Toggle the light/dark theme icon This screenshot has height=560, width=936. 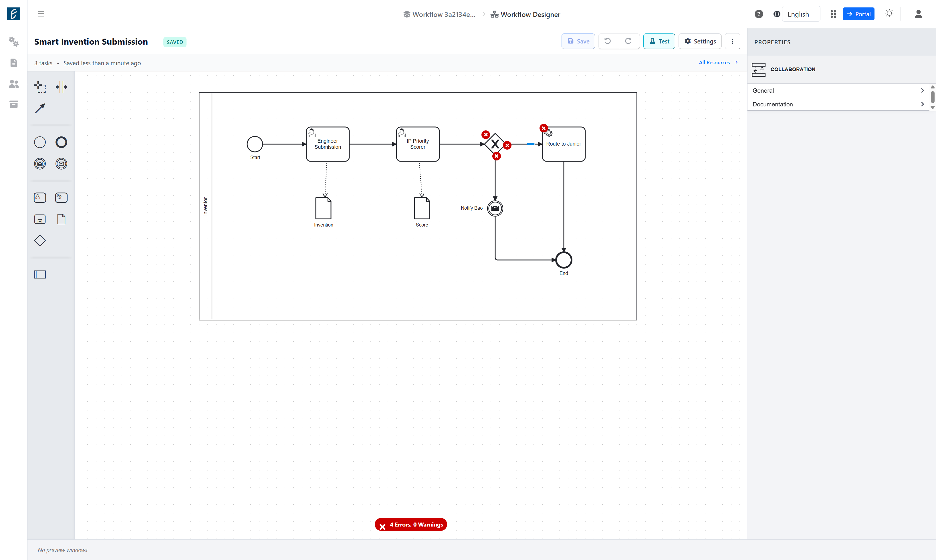tap(889, 13)
